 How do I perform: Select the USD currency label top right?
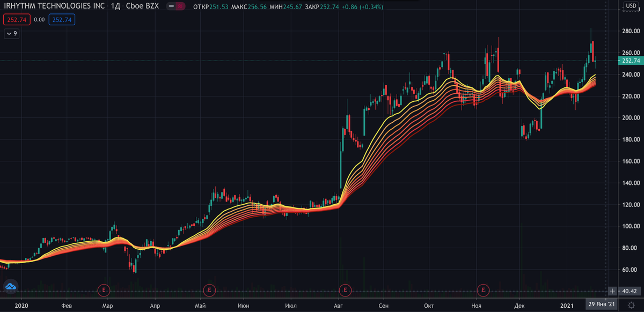point(632,6)
